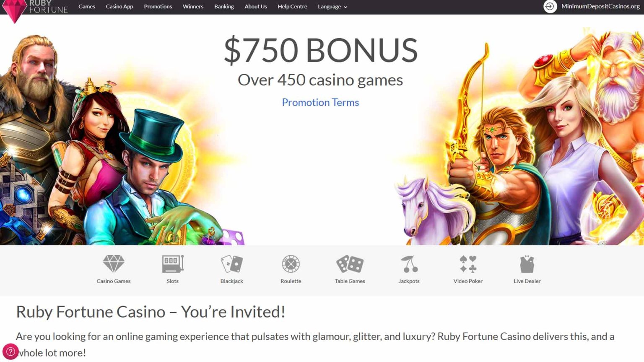The image size is (644, 362).
Task: Select the Roulette wheel icon
Action: [291, 264]
